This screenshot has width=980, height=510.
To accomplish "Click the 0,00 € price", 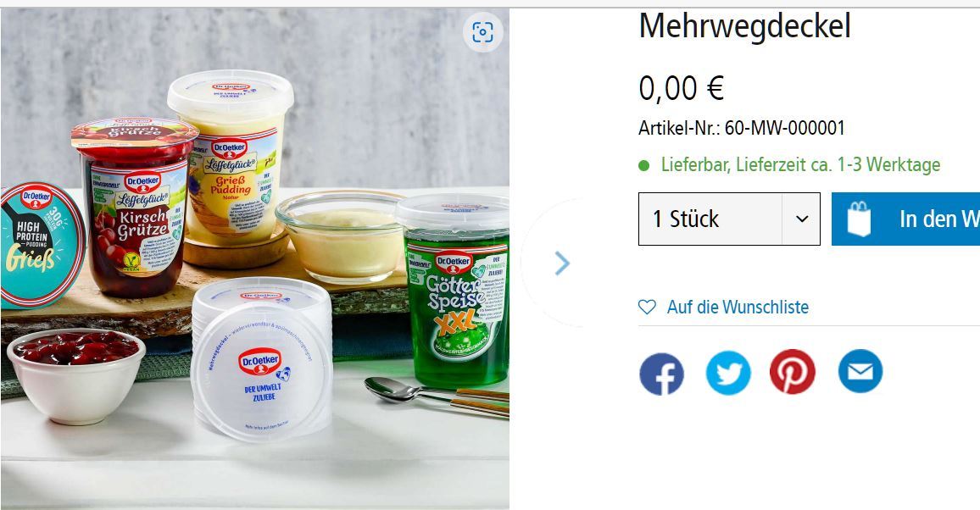I will point(682,87).
